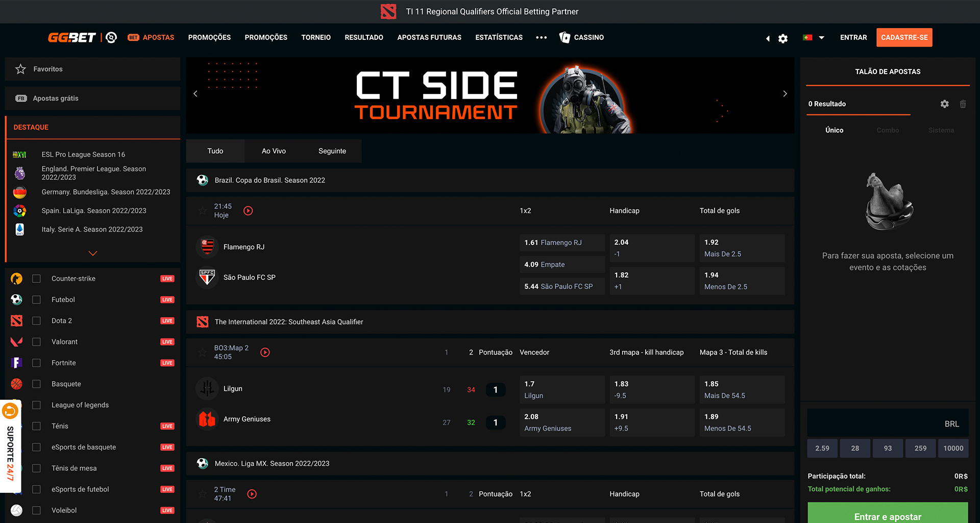Tick the Counter-strike checkbox
The width and height of the screenshot is (980, 523).
36,278
